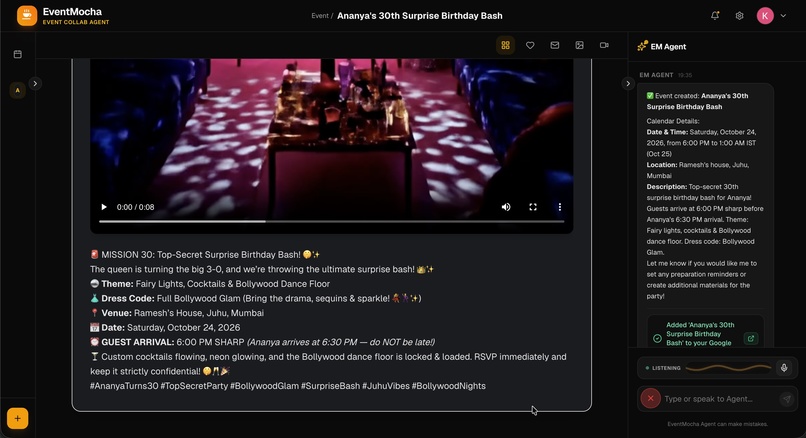Click the Dress Code Full Bollywood Glam line
806x438 pixels.
(x=255, y=298)
